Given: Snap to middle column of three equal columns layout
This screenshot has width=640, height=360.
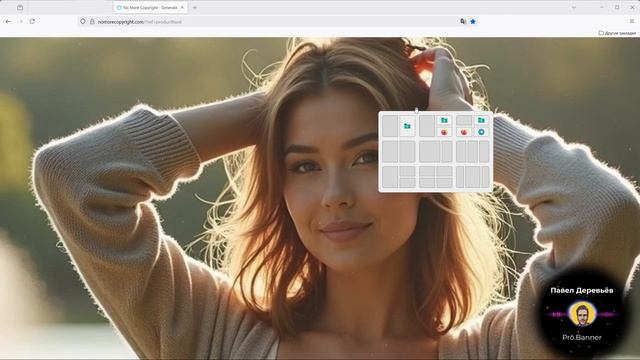Looking at the screenshot, I should (473, 152).
